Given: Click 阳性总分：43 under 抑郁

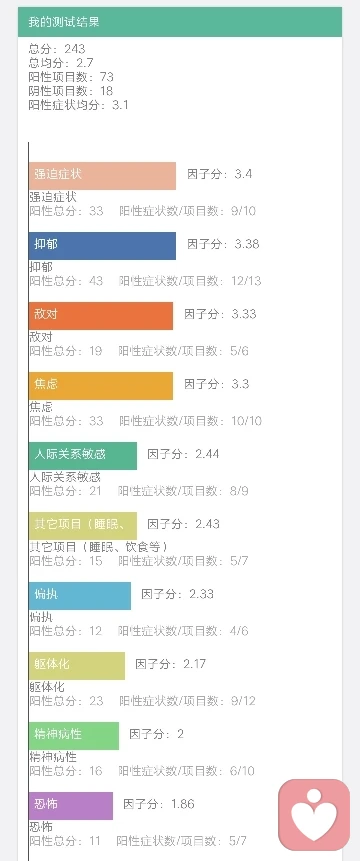Looking at the screenshot, I should pyautogui.click(x=66, y=281).
